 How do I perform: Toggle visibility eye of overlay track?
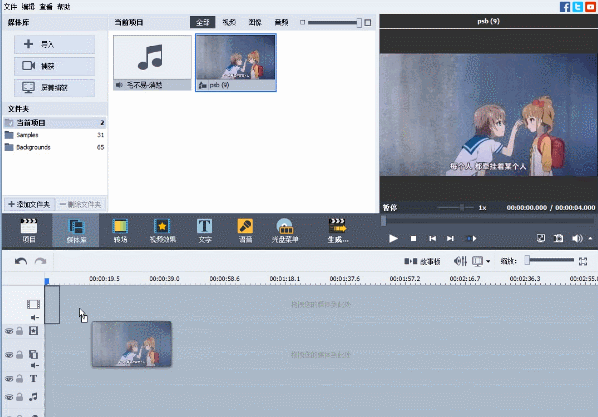(9, 355)
